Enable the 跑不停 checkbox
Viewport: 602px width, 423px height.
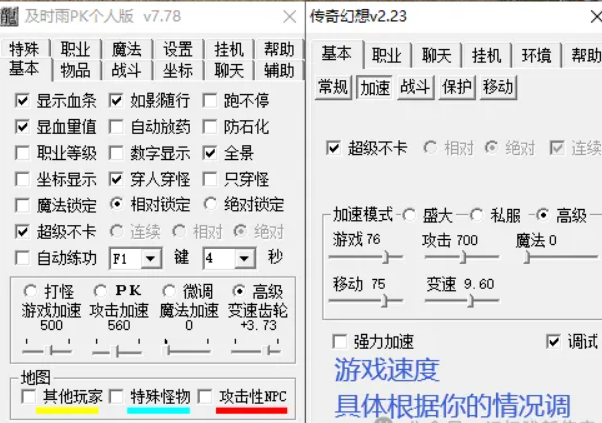coord(210,101)
